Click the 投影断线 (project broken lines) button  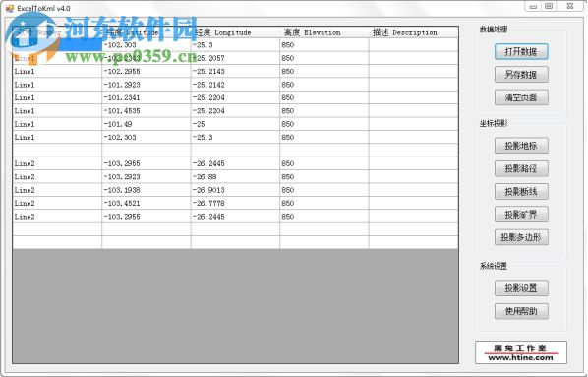point(521,192)
